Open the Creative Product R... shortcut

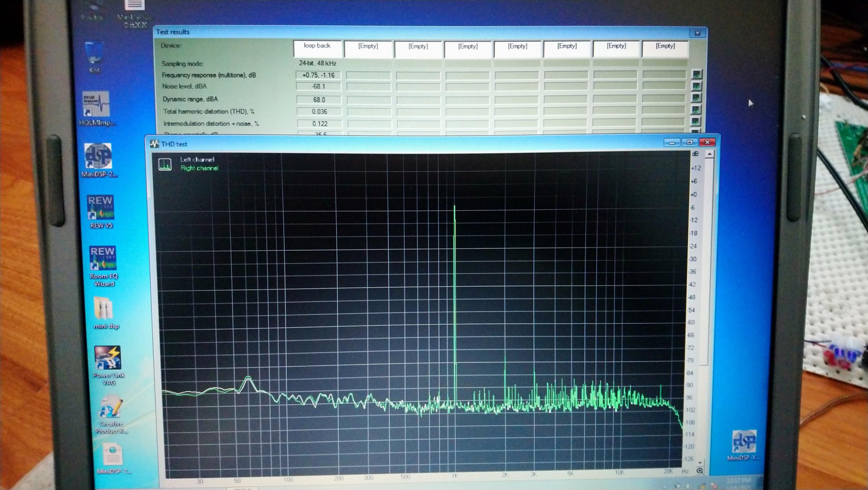[111, 415]
